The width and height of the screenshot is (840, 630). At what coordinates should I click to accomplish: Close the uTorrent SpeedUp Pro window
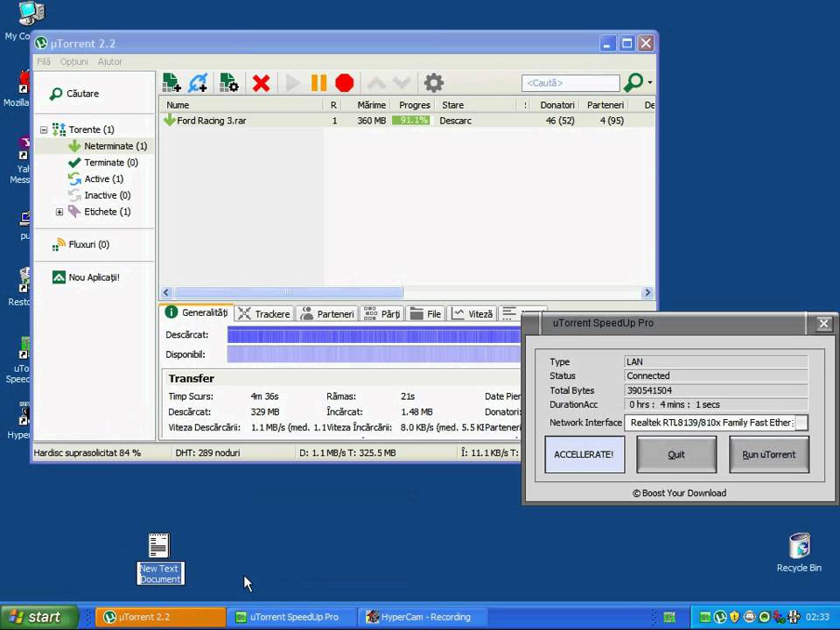point(823,324)
